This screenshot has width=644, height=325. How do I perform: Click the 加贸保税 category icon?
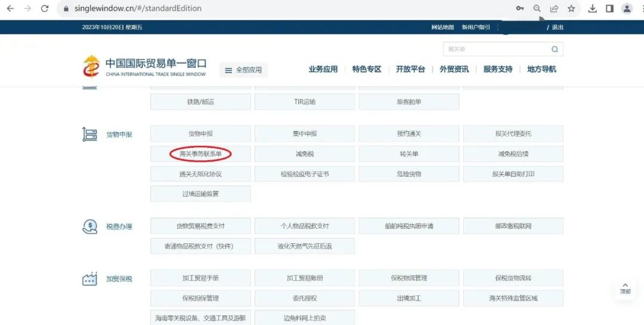click(x=89, y=278)
